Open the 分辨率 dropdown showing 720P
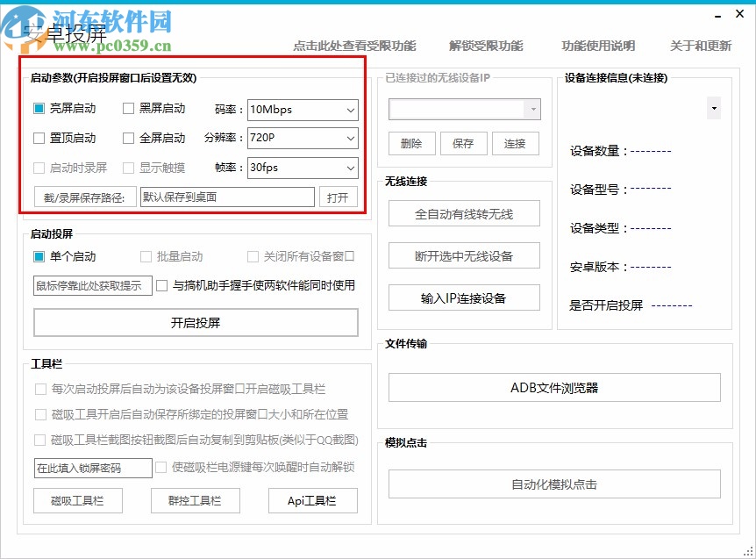756x559 pixels. [x=349, y=138]
